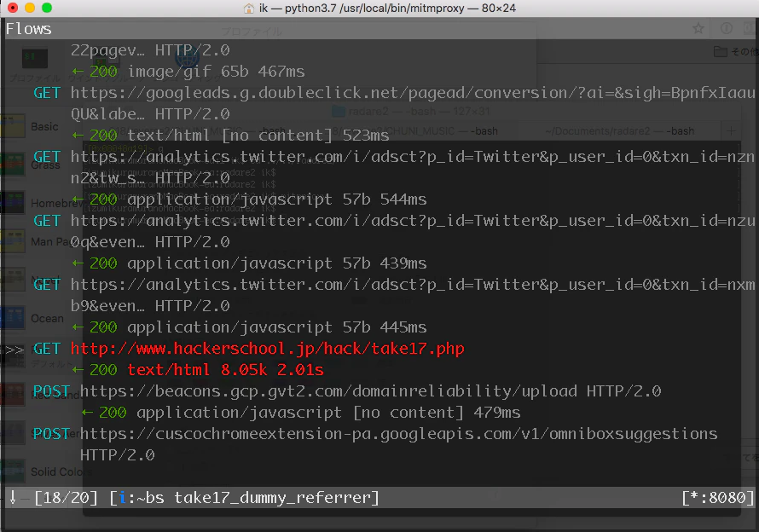
Task: Select the Ocean profile thumbnail in the background preferences
Action: tap(13, 318)
